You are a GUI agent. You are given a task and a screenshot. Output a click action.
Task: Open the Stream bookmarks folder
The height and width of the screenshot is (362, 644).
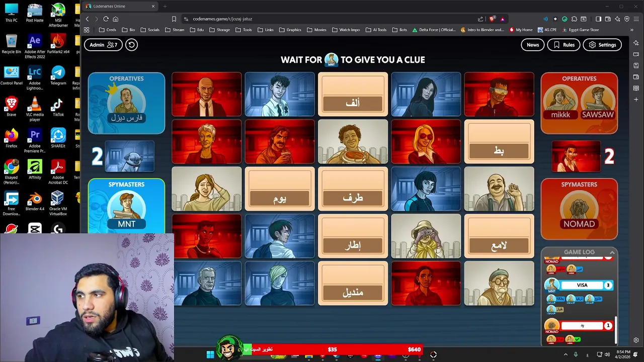pos(175,30)
